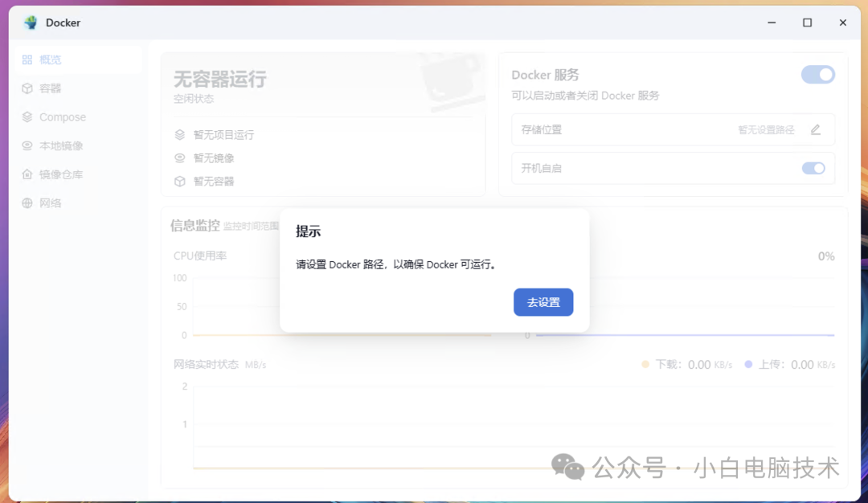Click the 去设置 button in the dialog
Screen dimensions: 868x503
[x=543, y=302]
